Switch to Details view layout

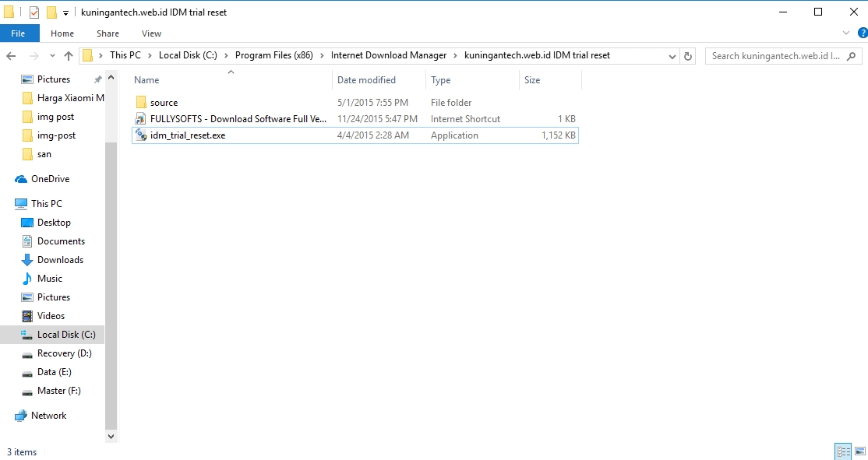tap(844, 451)
